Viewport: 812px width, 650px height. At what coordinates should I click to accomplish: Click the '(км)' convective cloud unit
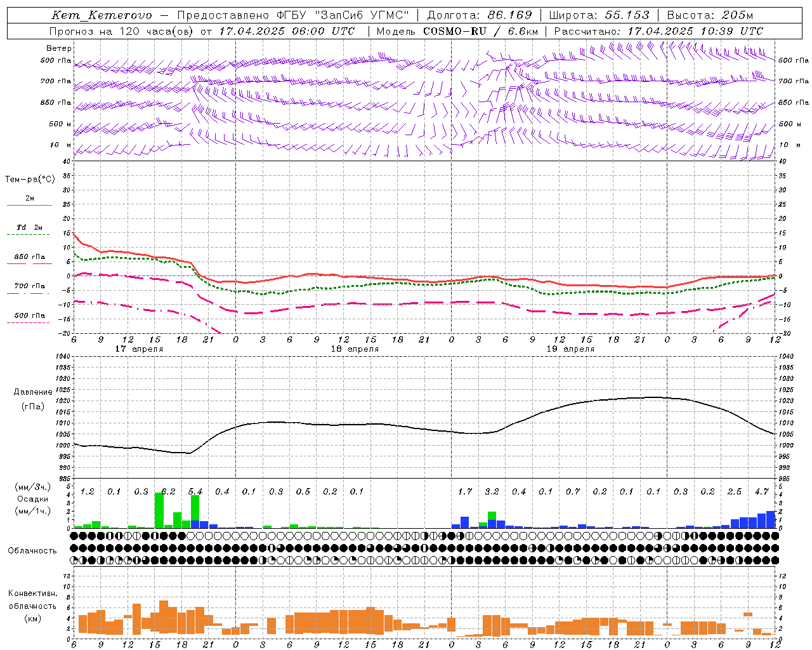[32, 618]
